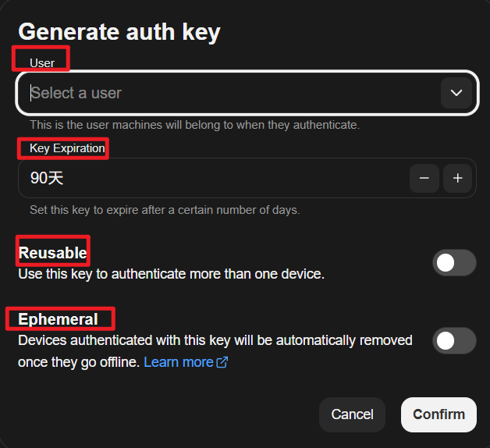
Task: Click the 'Select a user' input field
Action: coord(226,93)
